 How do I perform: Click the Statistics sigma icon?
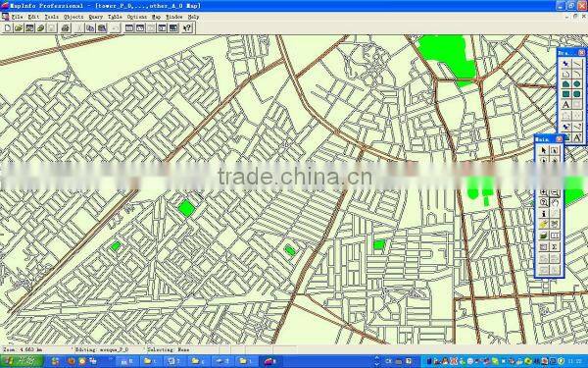pyautogui.click(x=555, y=246)
